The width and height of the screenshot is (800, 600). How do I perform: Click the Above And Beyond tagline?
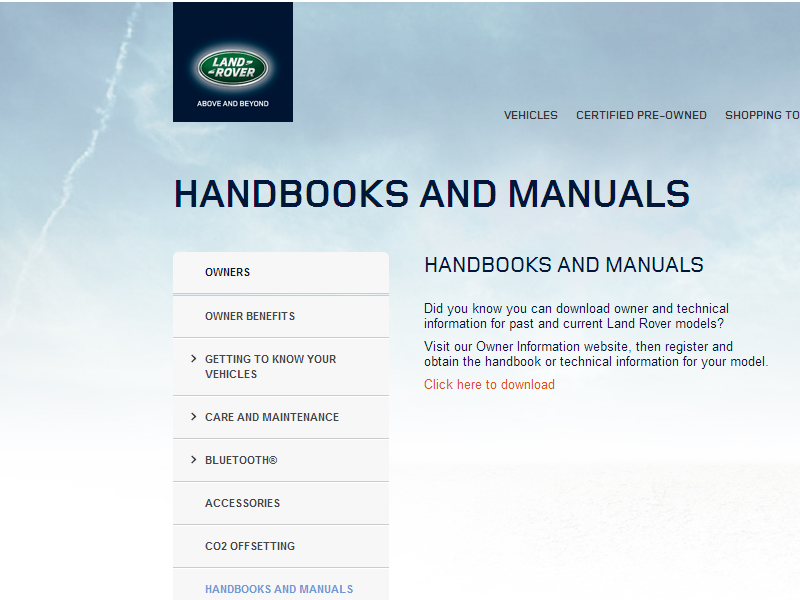point(233,104)
